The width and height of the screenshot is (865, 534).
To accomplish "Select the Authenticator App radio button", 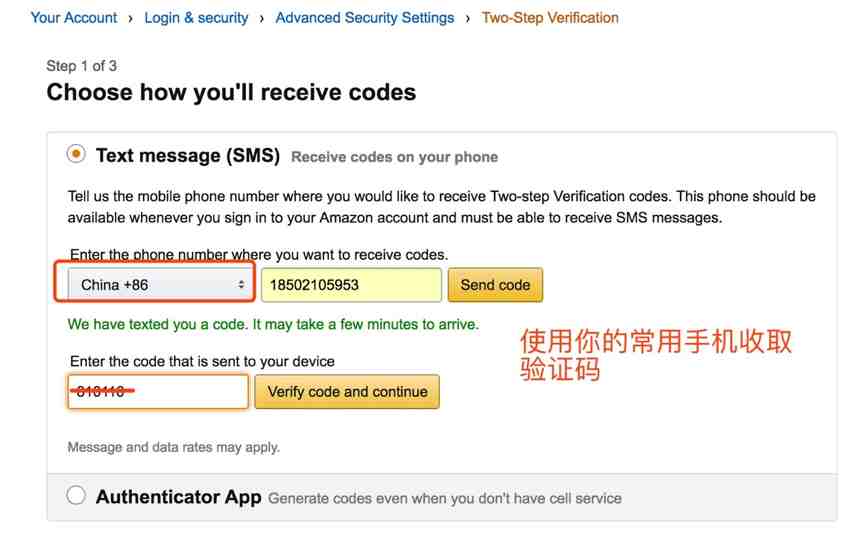I will pos(76,495).
